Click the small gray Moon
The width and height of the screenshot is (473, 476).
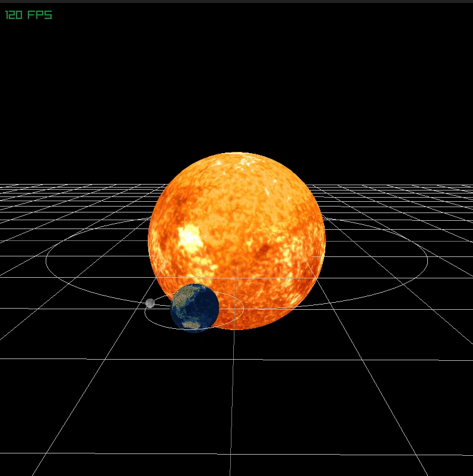pos(150,303)
